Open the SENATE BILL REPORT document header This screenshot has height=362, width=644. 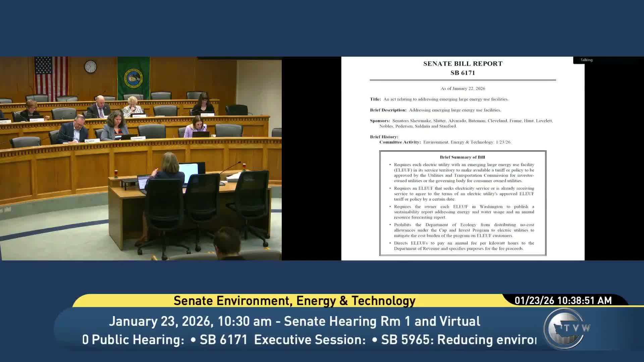click(x=463, y=63)
